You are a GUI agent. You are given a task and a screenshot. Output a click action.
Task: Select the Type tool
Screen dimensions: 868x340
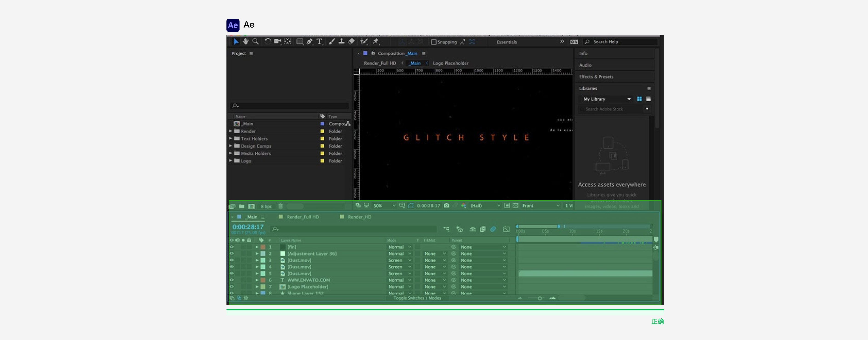[319, 41]
